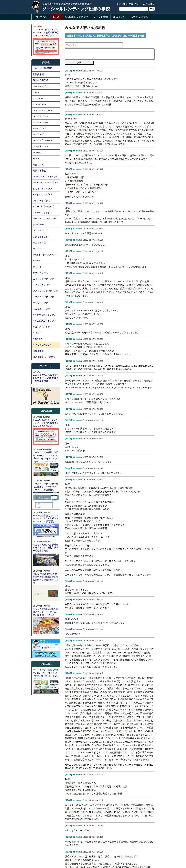The width and height of the screenshot is (186, 868).
Task: Open オーナーズブック sidebar link
Action: [x=46, y=87]
